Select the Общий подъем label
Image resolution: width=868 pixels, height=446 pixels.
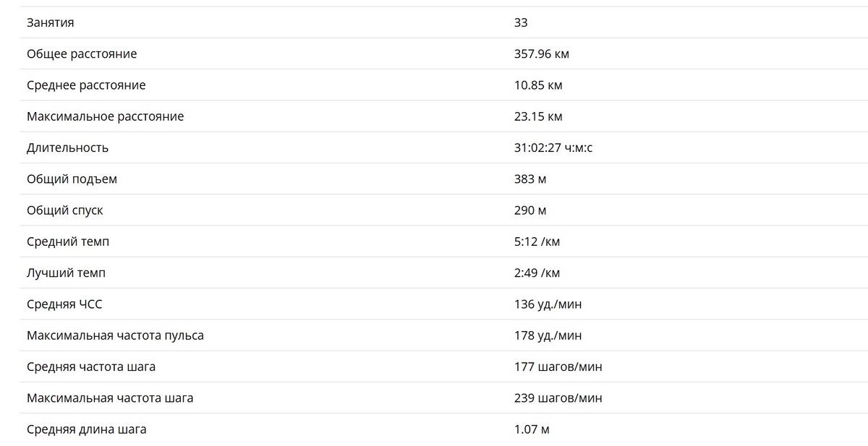click(72, 179)
